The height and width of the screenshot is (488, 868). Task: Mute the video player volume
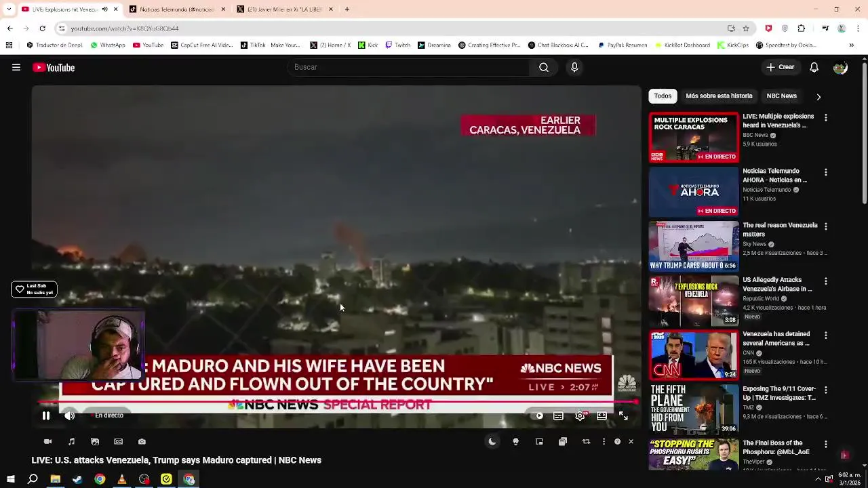(69, 415)
